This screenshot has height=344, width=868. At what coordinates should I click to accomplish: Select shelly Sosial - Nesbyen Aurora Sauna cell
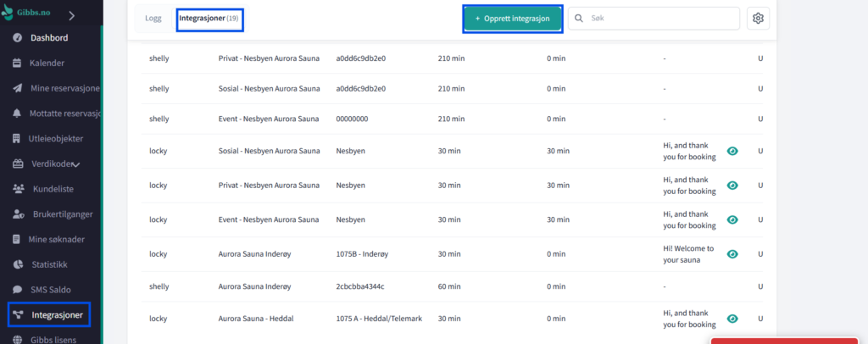tap(269, 88)
